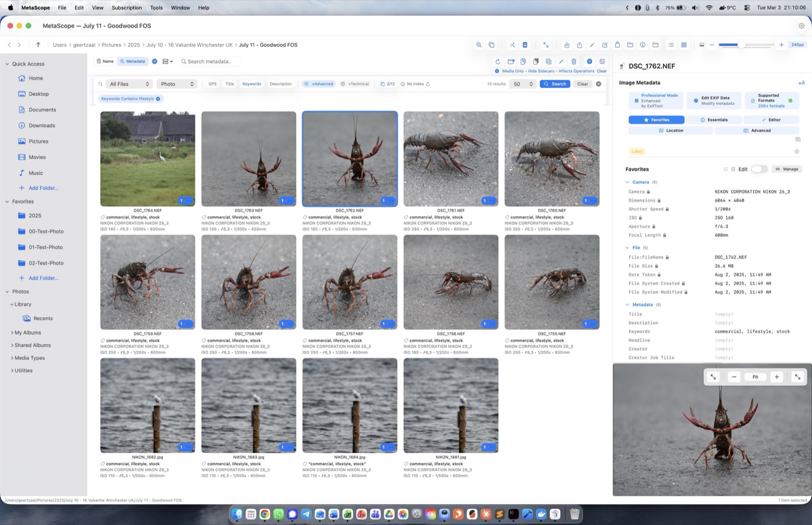The width and height of the screenshot is (812, 525).
Task: Toggle the Favorites Edit switch
Action: 759,169
